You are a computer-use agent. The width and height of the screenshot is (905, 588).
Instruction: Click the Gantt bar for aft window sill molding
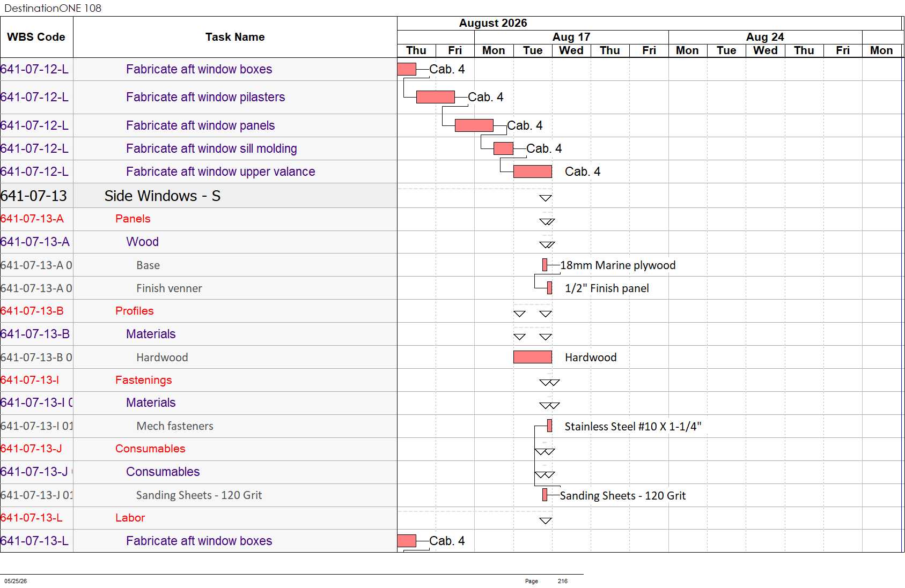click(503, 148)
